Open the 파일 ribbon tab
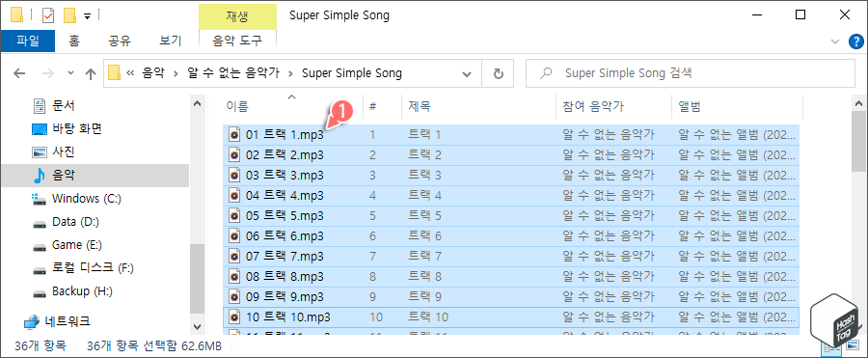Screen dimensions: 868x358 pos(27,41)
